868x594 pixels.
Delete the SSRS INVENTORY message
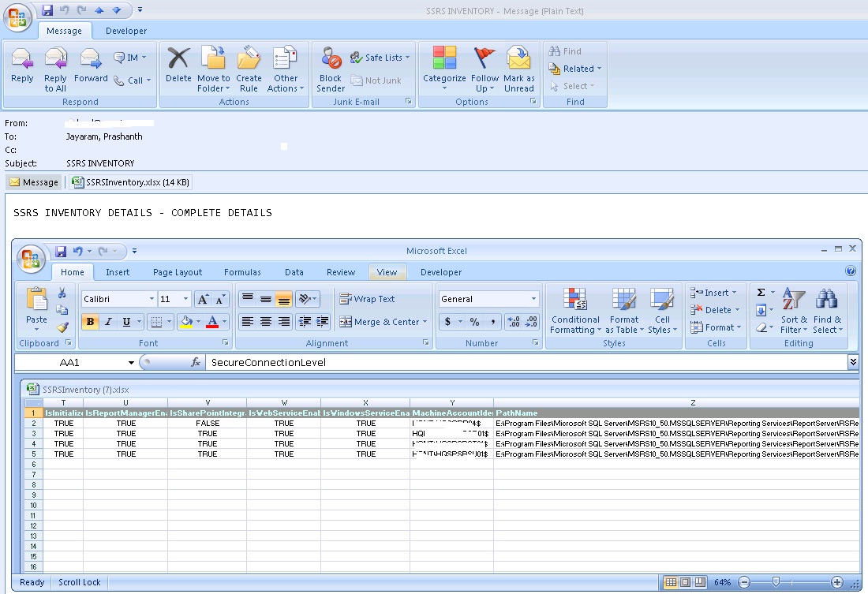[178, 68]
